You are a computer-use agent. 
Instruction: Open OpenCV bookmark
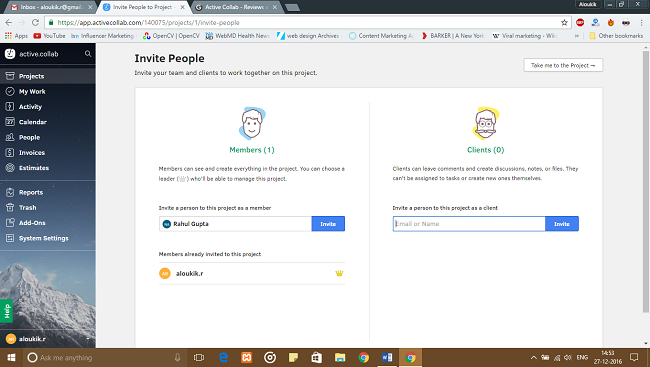click(x=171, y=36)
